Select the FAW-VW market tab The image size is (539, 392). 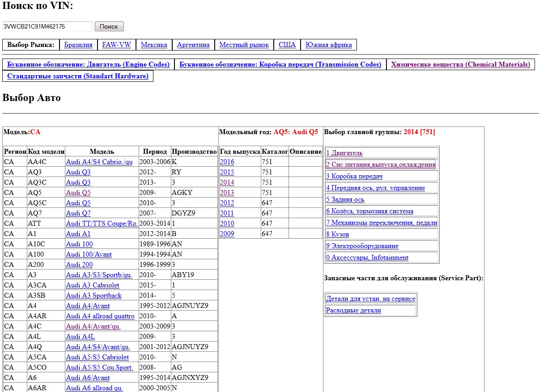(x=116, y=45)
